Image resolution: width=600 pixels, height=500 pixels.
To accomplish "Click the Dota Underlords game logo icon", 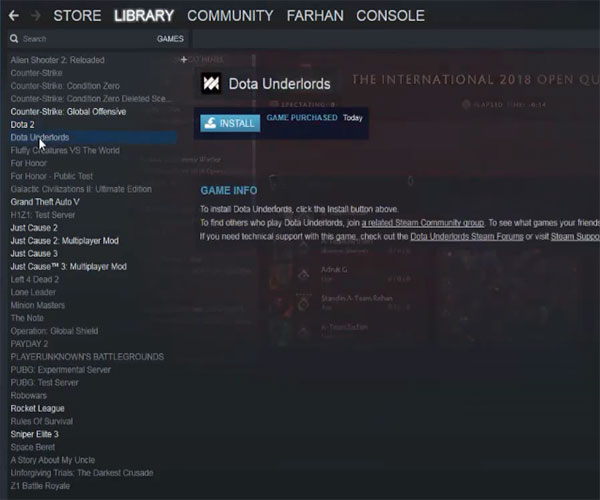I will click(x=211, y=83).
